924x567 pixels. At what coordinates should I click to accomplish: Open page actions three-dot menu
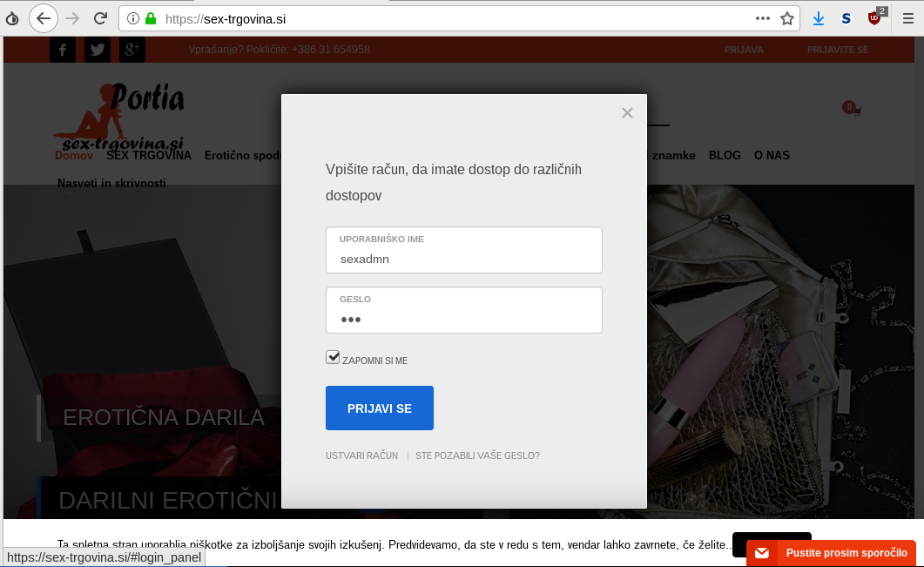pyautogui.click(x=763, y=18)
